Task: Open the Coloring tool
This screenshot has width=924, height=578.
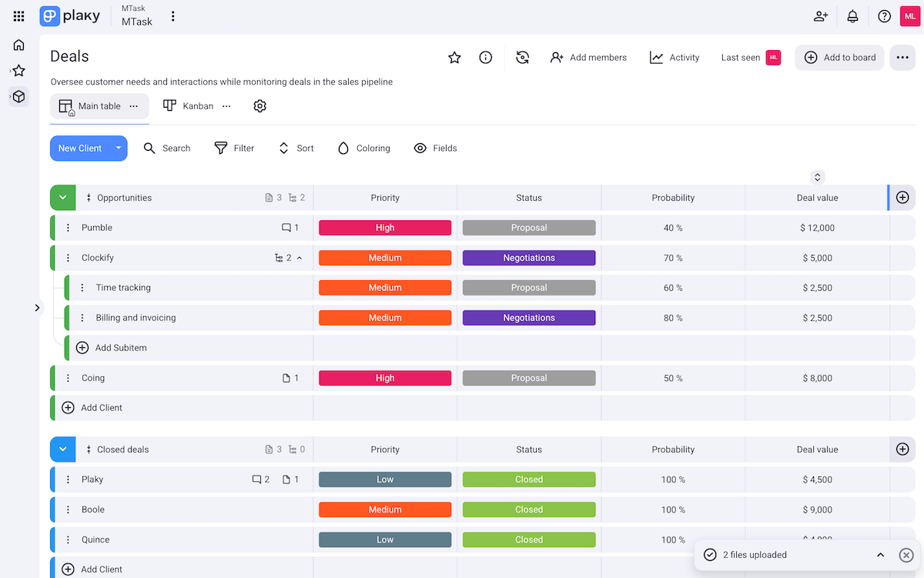Action: (363, 148)
